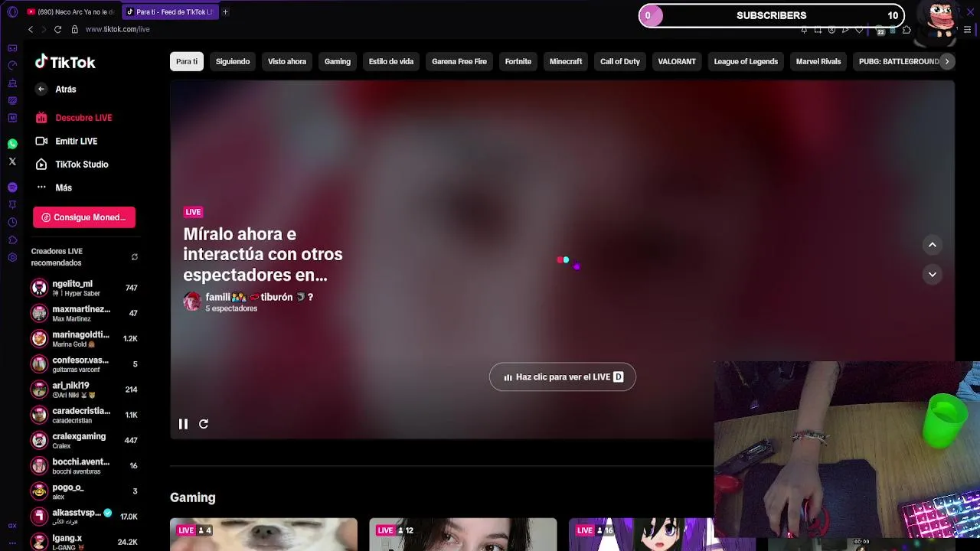
Task: Click the avatar of caradecristia
Action: tap(39, 415)
